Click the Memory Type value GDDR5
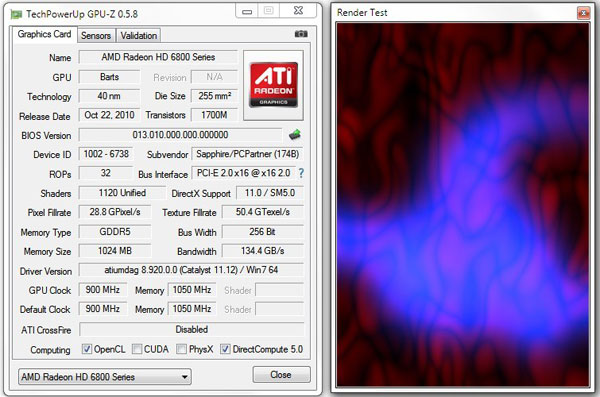 pyautogui.click(x=115, y=232)
